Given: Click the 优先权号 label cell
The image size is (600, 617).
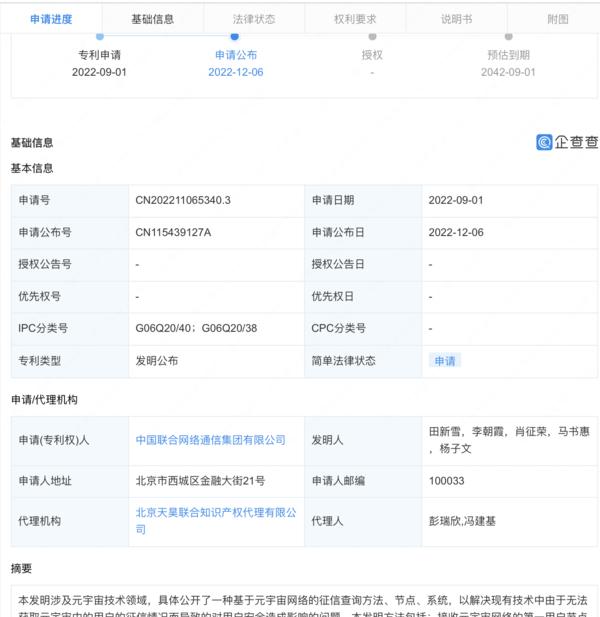Looking at the screenshot, I should coord(70,296).
